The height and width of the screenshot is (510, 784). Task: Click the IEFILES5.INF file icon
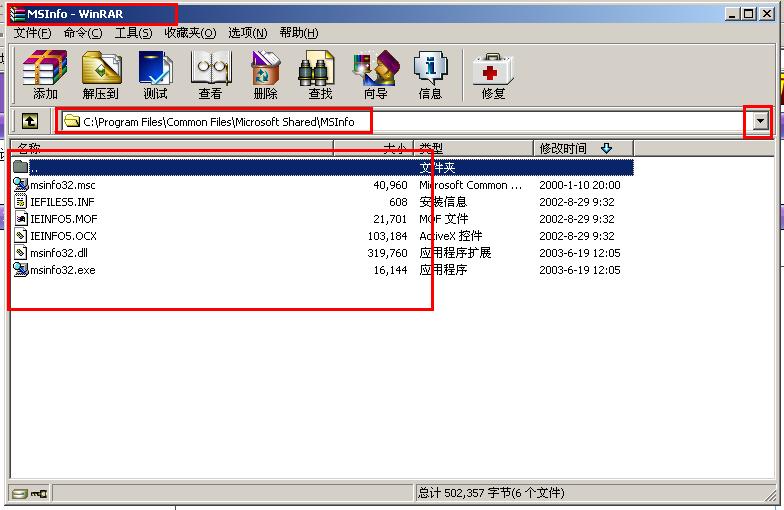pyautogui.click(x=20, y=202)
